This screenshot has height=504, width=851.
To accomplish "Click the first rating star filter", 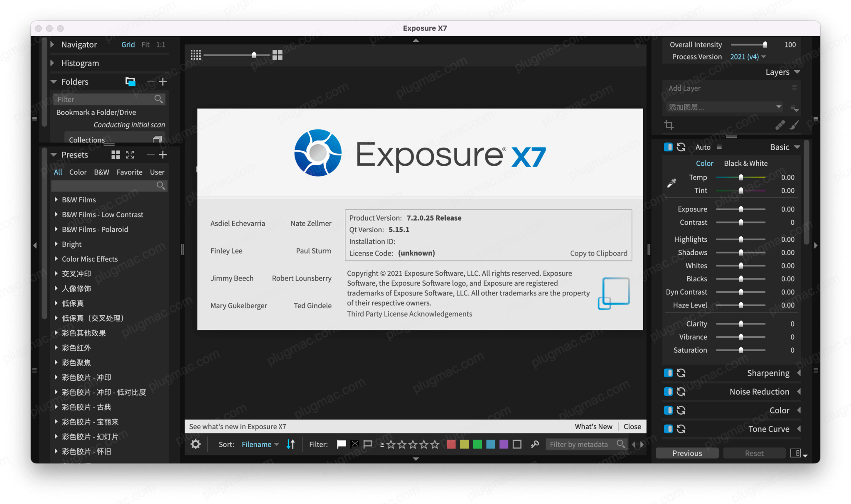I will [x=391, y=444].
